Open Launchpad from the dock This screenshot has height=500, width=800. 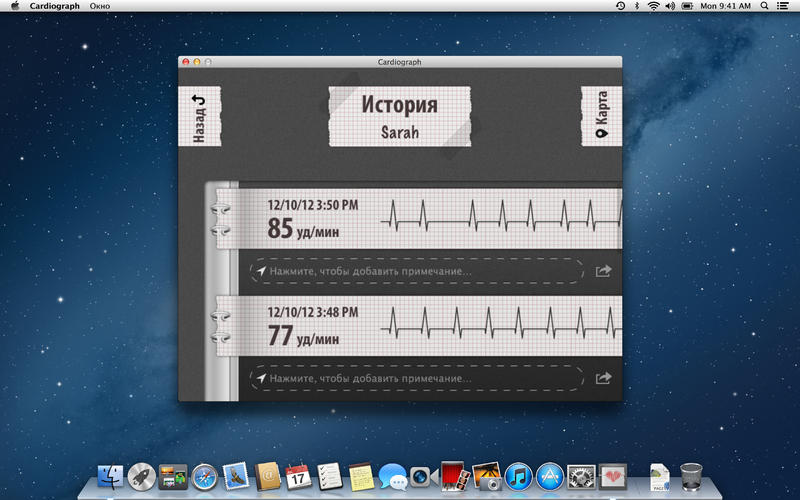pyautogui.click(x=141, y=477)
